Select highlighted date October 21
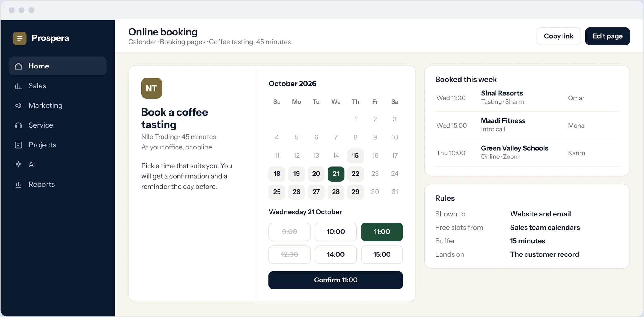This screenshot has height=317, width=644. tap(336, 174)
